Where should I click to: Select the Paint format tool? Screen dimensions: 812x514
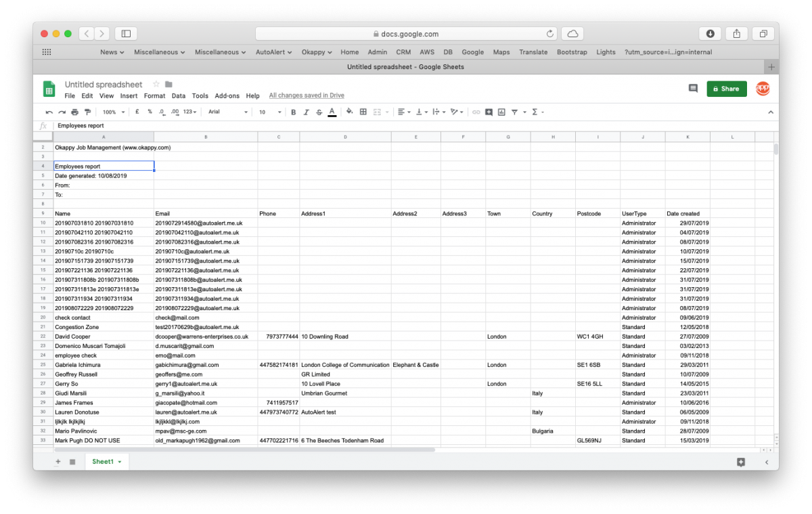(88, 112)
